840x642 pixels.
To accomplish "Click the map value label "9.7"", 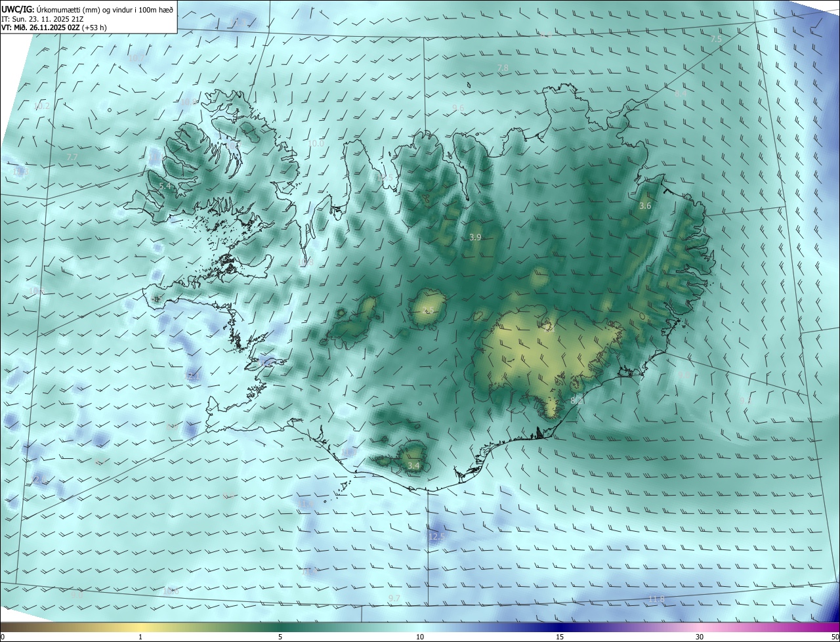I will tap(394, 598).
